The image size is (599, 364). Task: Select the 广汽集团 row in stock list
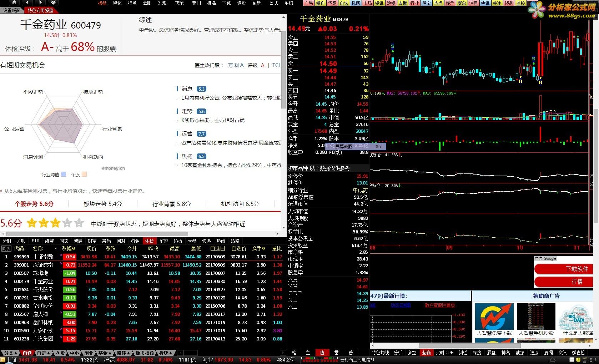142,339
